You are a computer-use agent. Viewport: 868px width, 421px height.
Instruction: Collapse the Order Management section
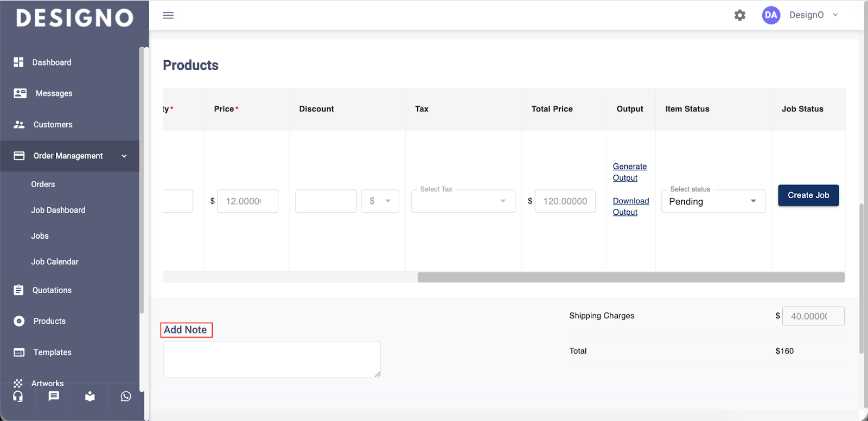[x=124, y=156]
